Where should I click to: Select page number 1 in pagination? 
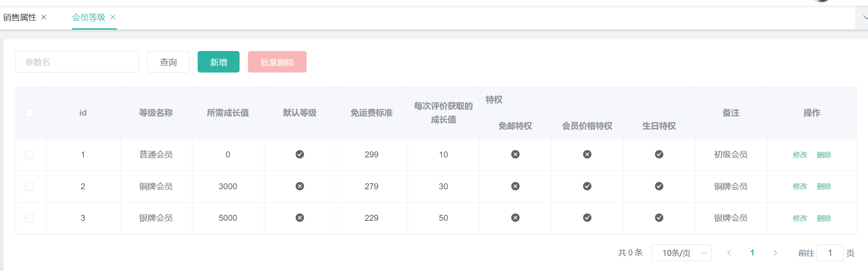752,253
